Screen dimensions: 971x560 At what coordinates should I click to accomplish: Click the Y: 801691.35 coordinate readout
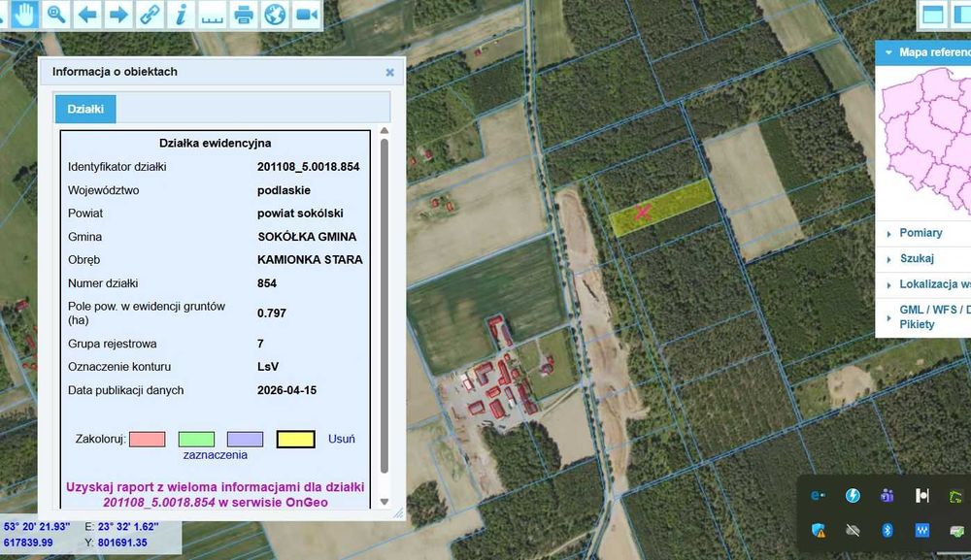116,543
